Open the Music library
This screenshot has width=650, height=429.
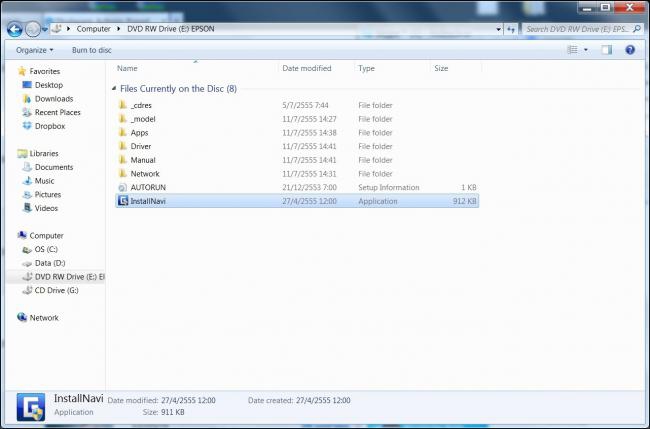point(44,181)
